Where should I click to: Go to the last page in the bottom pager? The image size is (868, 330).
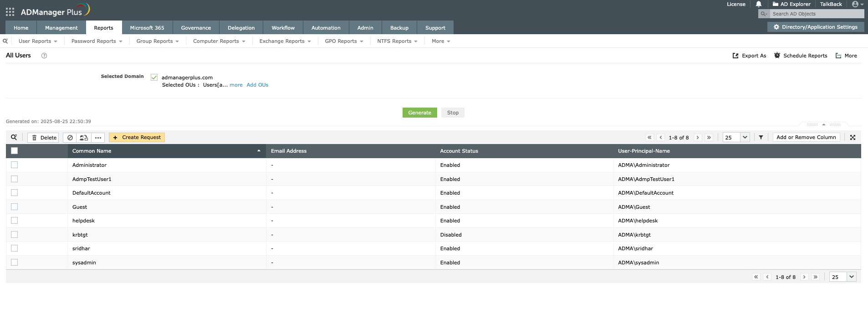(x=816, y=277)
